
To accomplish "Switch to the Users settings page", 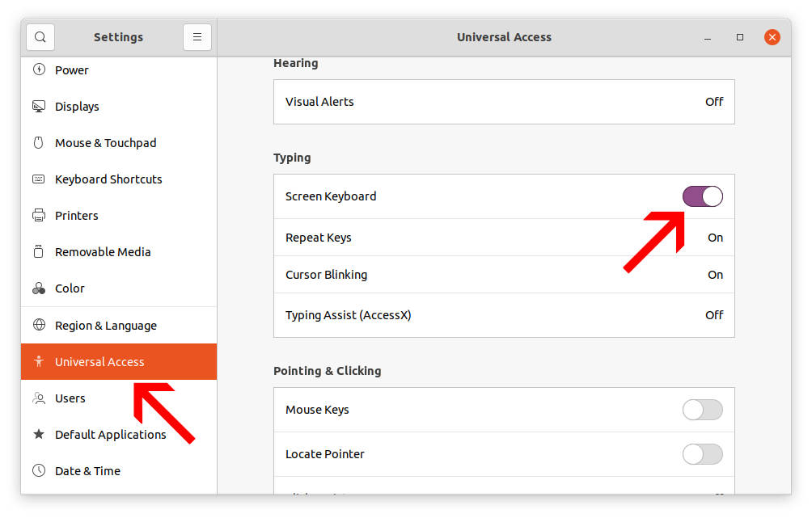I will tap(70, 398).
